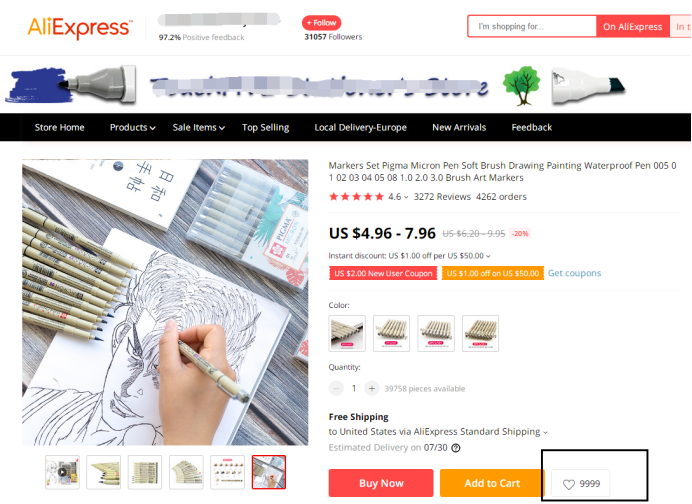This screenshot has height=504, width=692.
Task: Select the first color variant swatch
Action: coord(347,333)
